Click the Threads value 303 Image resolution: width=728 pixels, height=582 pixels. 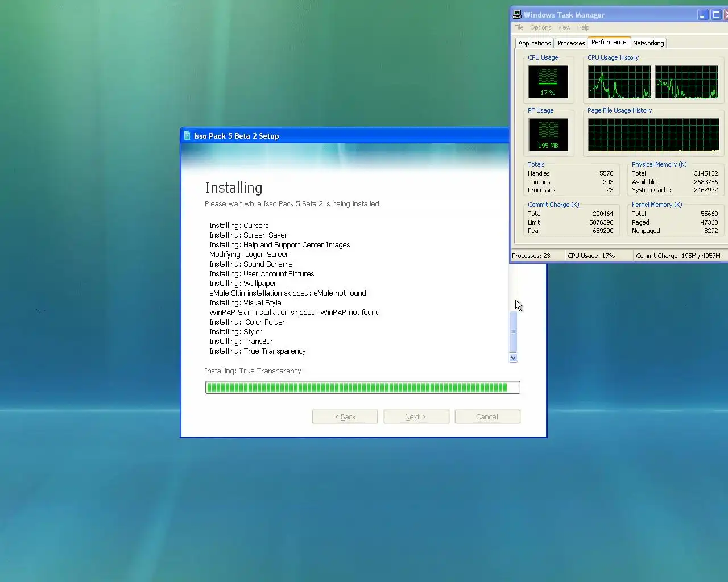tap(608, 182)
